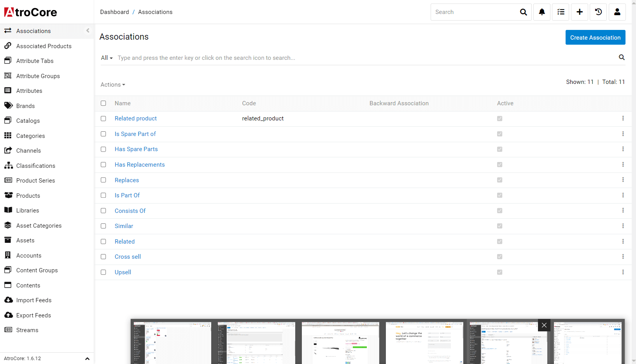This screenshot has height=364, width=636.
Task: Expand the Actions dropdown
Action: (x=113, y=85)
